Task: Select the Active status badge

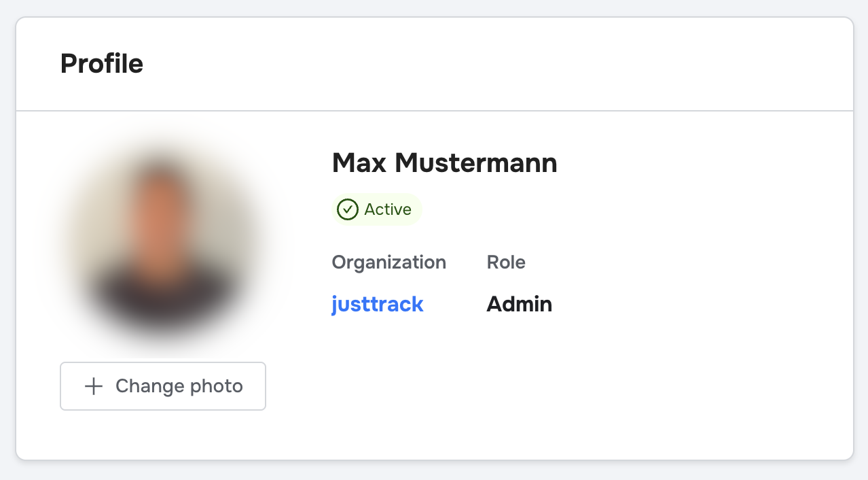Action: [x=376, y=209]
